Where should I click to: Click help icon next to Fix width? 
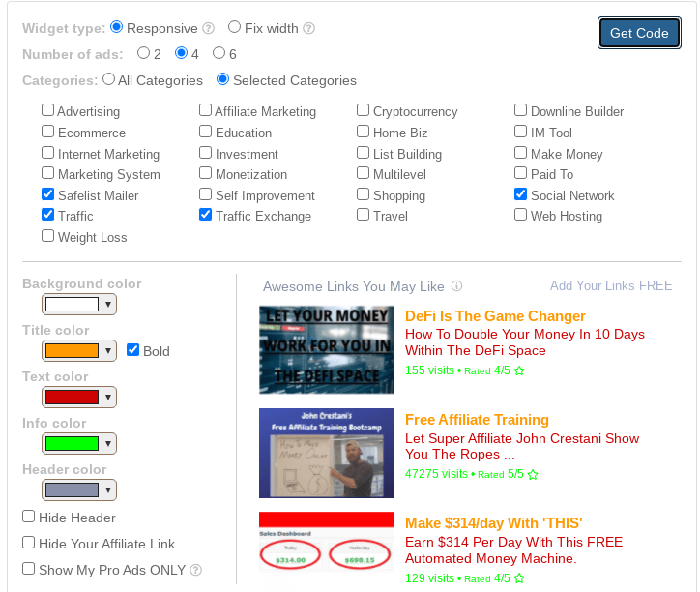click(309, 29)
